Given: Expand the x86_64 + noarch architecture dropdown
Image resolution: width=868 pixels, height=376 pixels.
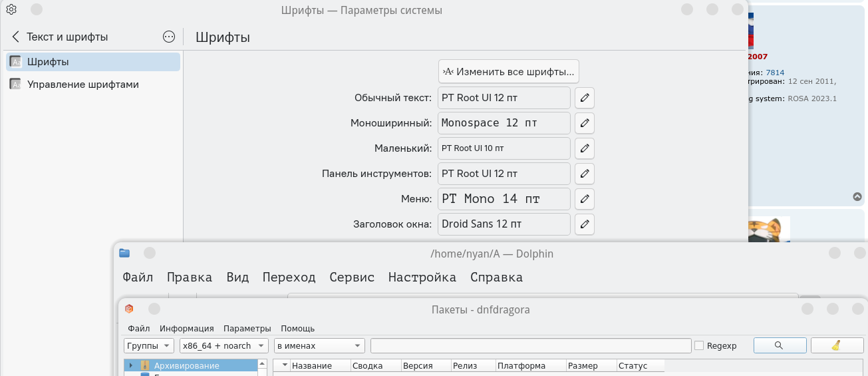Looking at the screenshot, I should coord(224,345).
